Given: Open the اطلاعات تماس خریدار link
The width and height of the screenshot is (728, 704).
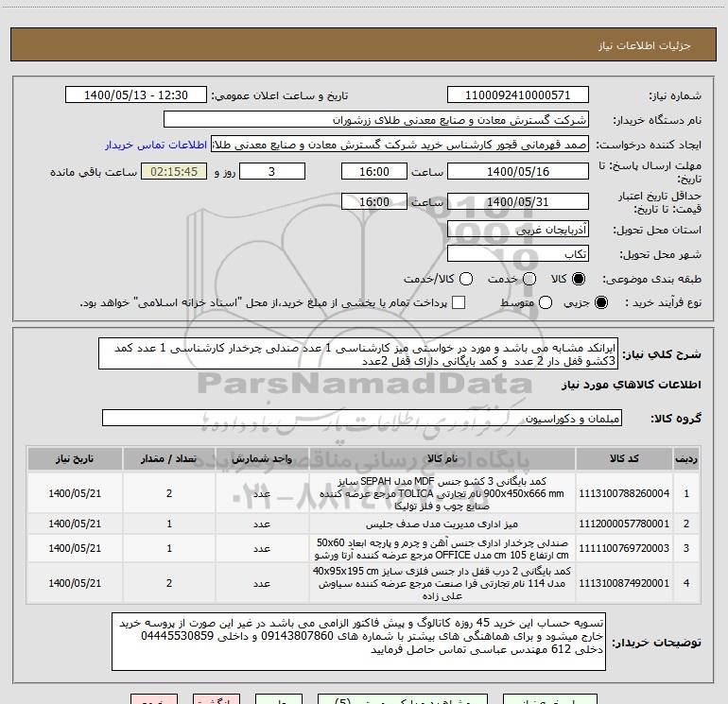Looking at the screenshot, I should click(x=156, y=145).
